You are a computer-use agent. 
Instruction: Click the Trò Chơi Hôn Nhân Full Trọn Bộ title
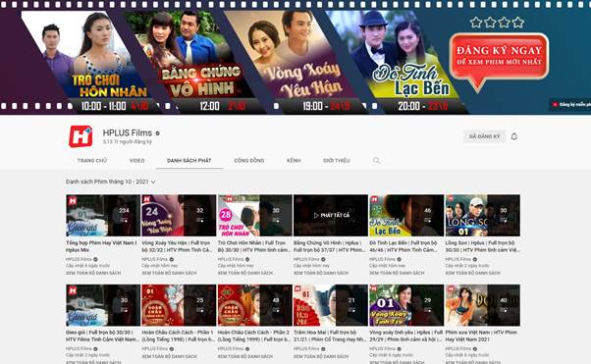253,246
